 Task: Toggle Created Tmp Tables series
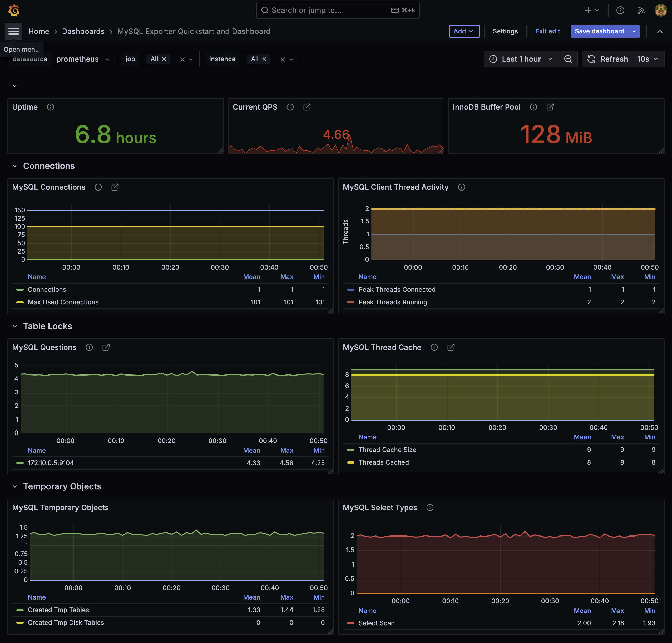(x=58, y=610)
